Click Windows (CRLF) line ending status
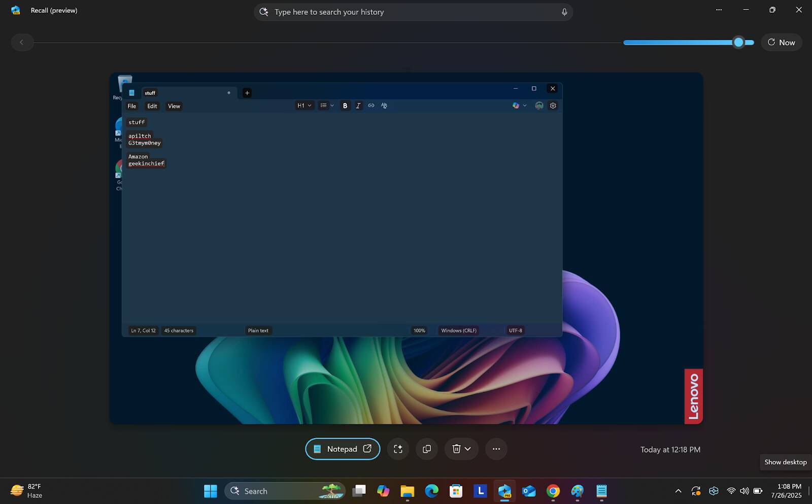The width and height of the screenshot is (812, 504). click(459, 330)
